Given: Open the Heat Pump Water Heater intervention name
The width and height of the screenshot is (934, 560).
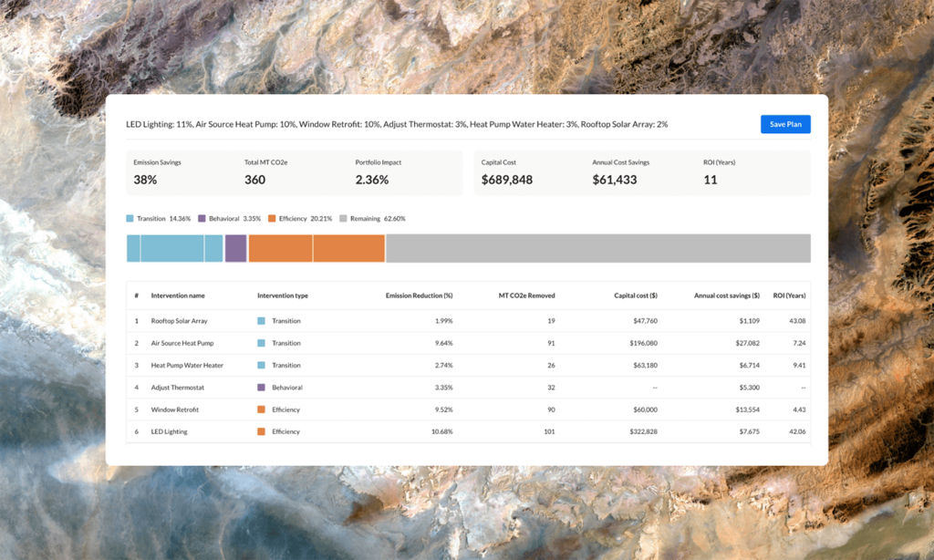Looking at the screenshot, I should [187, 366].
